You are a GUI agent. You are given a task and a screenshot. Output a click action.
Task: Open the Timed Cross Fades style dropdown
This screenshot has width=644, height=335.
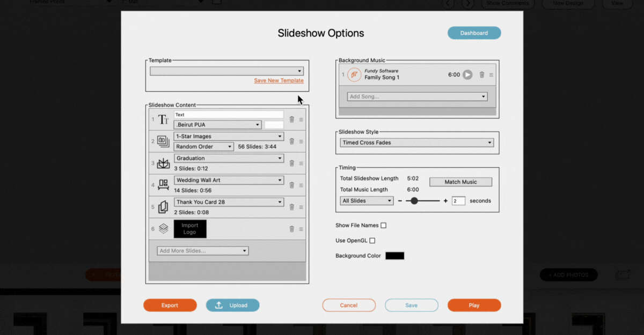(x=417, y=143)
